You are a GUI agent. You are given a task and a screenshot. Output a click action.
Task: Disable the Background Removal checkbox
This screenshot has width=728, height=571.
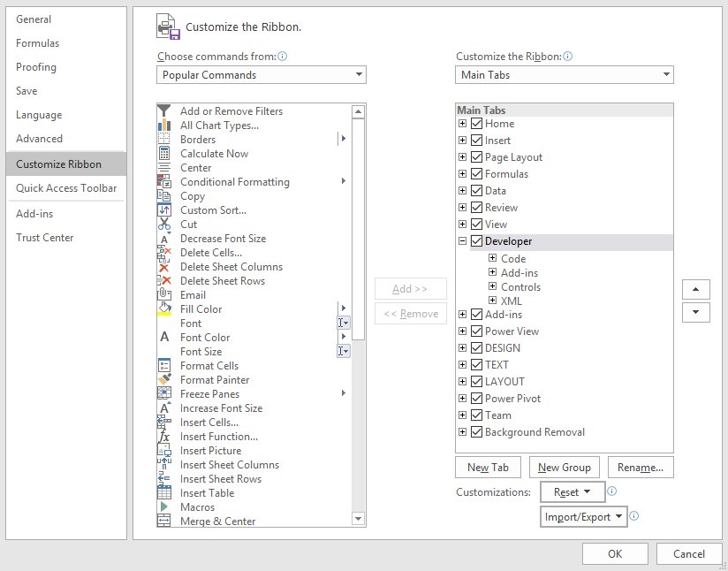click(476, 431)
